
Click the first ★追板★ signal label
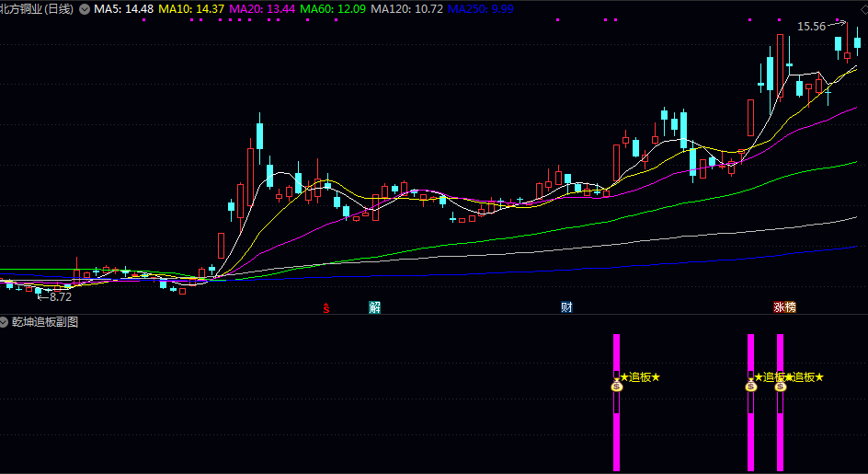coord(640,377)
